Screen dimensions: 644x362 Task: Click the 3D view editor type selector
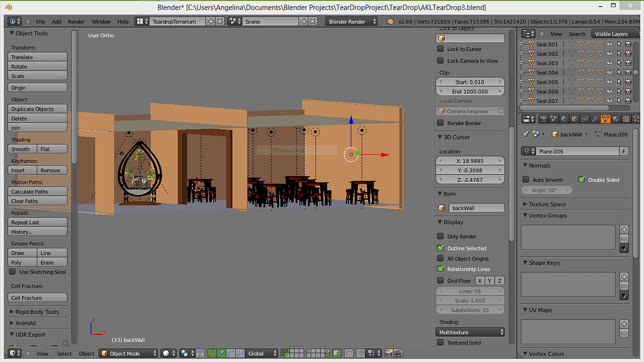point(15,353)
